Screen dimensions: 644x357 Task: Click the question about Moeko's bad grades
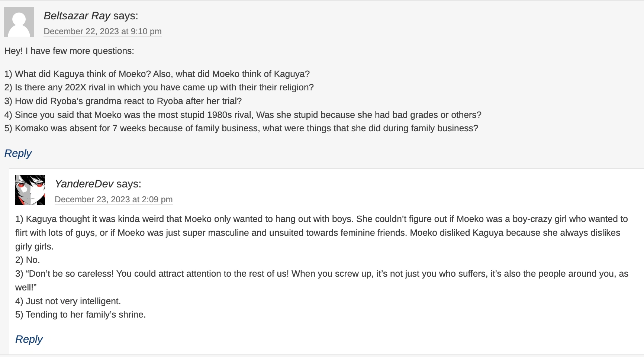243,115
